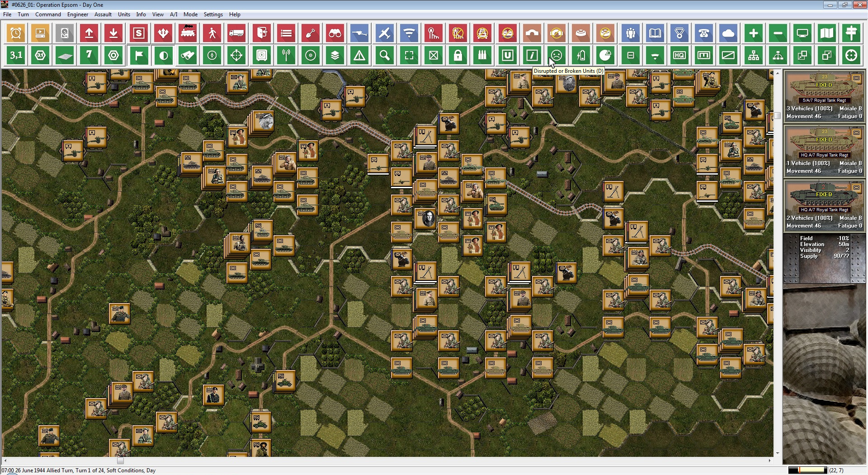Click the green folded map icon
Viewport: 868px width, 475px height.
pyautogui.click(x=827, y=33)
